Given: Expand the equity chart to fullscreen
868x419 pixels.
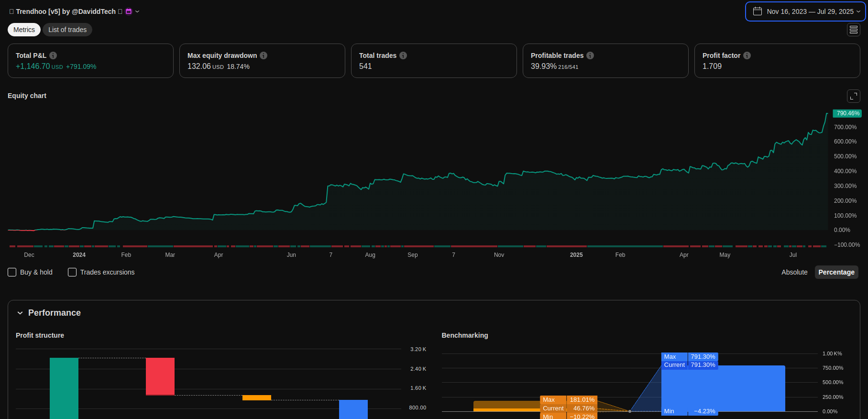Looking at the screenshot, I should 853,96.
